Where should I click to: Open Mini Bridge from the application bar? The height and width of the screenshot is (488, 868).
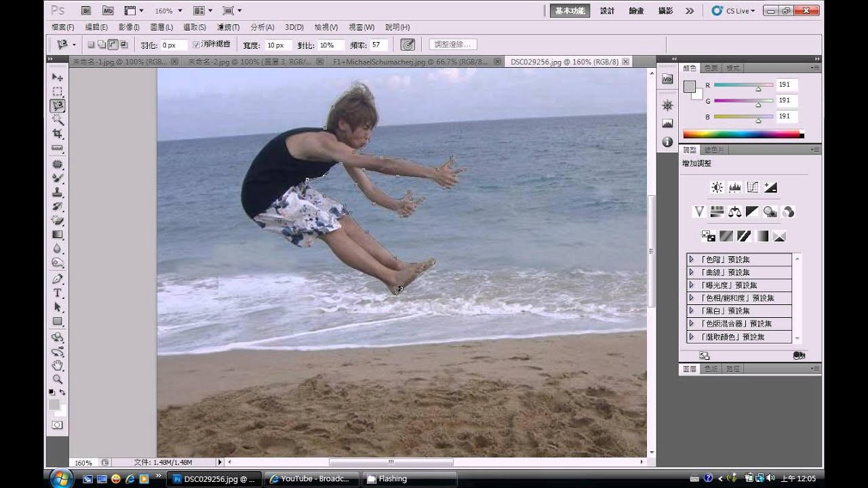108,11
